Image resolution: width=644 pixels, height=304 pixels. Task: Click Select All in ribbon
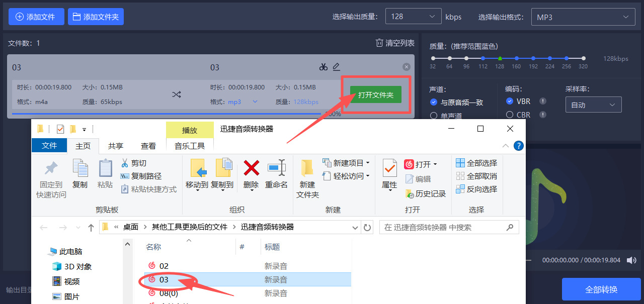pyautogui.click(x=476, y=163)
